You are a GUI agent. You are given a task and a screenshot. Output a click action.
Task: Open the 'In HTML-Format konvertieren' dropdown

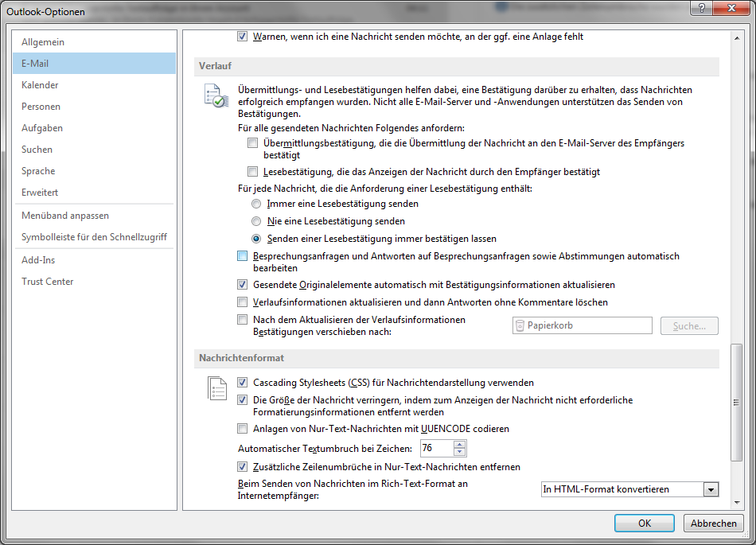pyautogui.click(x=711, y=489)
